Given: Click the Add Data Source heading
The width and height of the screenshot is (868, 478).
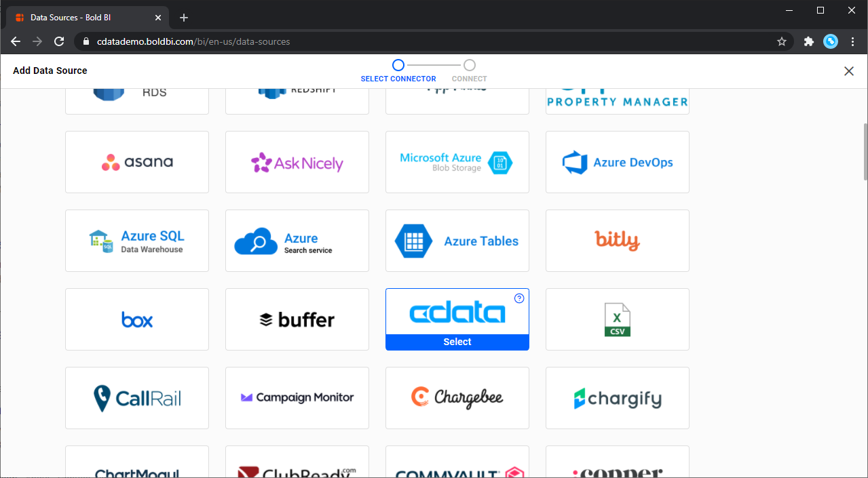Looking at the screenshot, I should pyautogui.click(x=50, y=71).
